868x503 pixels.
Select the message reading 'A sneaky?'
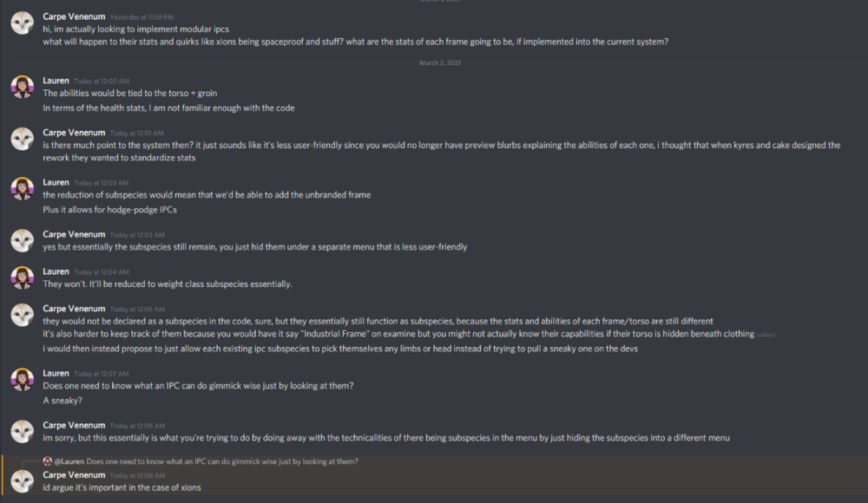pyautogui.click(x=61, y=400)
